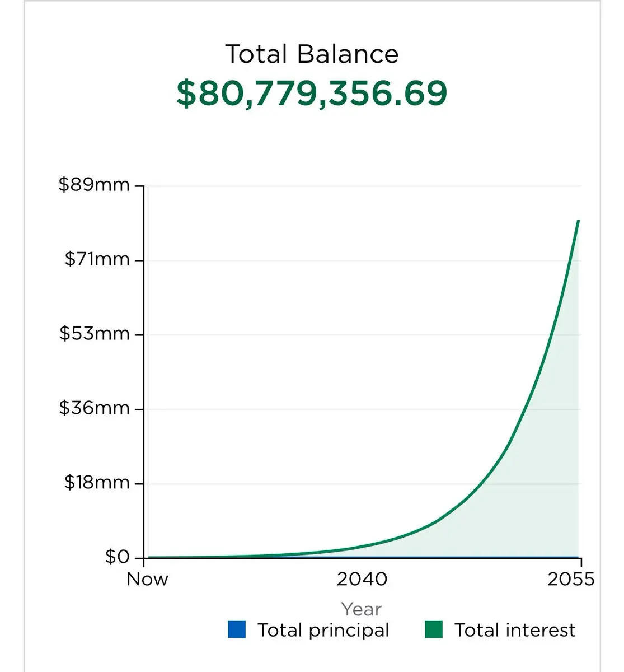Select the Now tick label on the x-axis
624x672 pixels.
pyautogui.click(x=147, y=578)
